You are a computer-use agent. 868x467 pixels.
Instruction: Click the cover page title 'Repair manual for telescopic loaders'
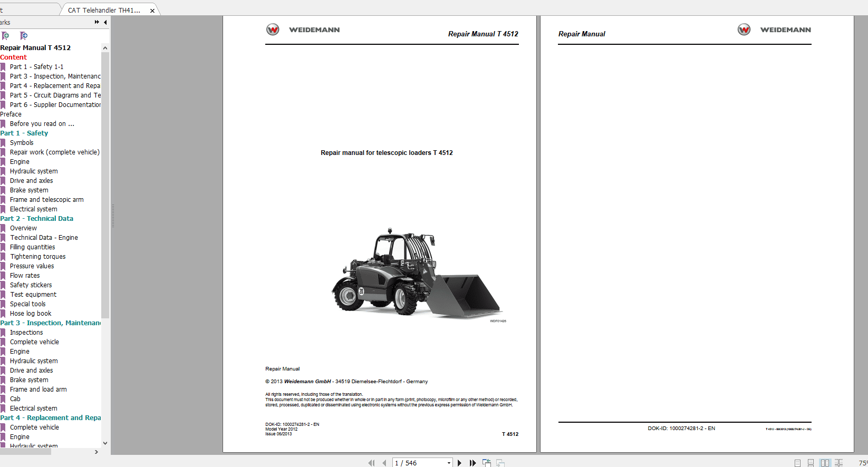click(387, 153)
